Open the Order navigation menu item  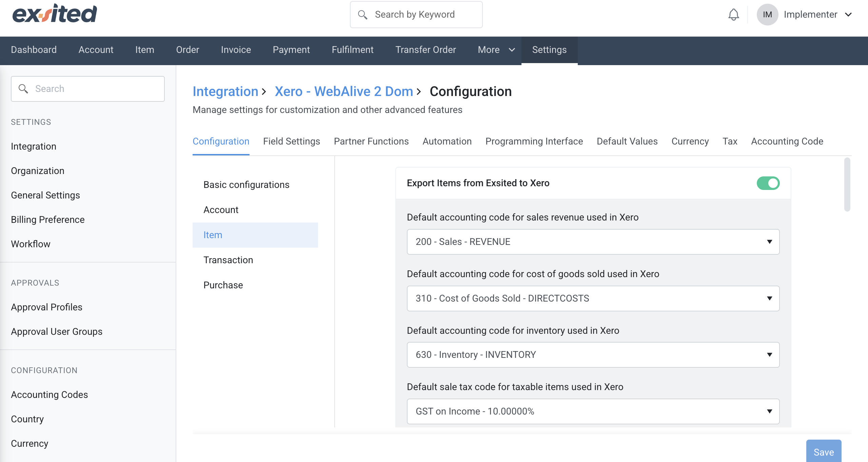click(x=188, y=50)
